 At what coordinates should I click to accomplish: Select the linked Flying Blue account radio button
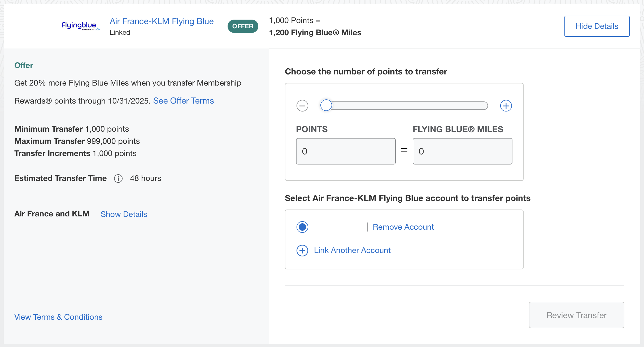pos(302,227)
